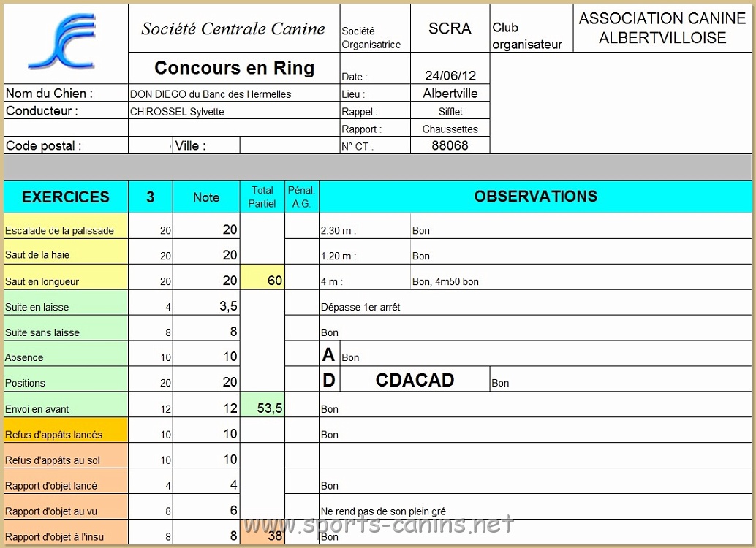Select the 'EXERCICES' column header

click(66, 197)
